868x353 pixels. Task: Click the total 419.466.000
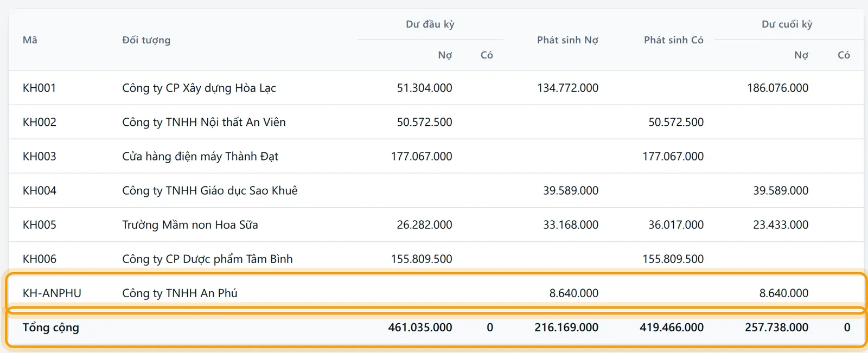coord(672,328)
